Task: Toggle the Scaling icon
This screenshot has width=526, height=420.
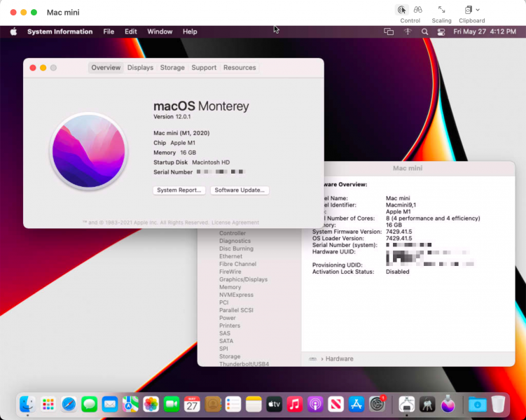Action: coord(441,10)
